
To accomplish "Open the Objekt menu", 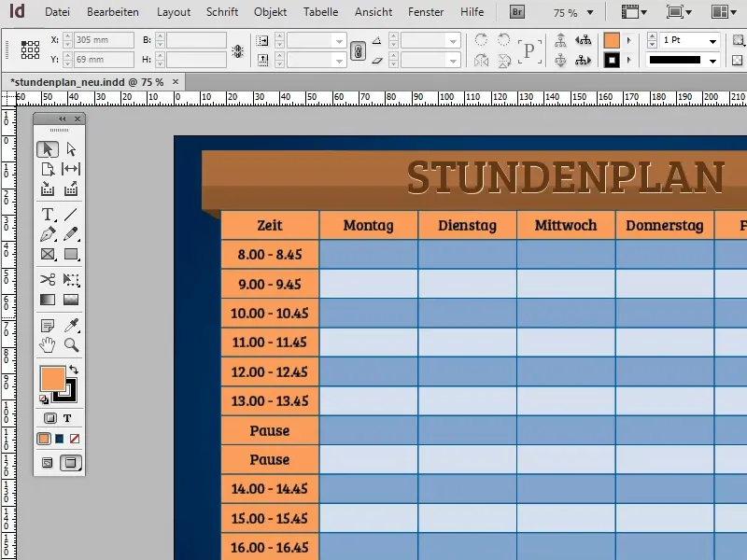I will pyautogui.click(x=270, y=12).
